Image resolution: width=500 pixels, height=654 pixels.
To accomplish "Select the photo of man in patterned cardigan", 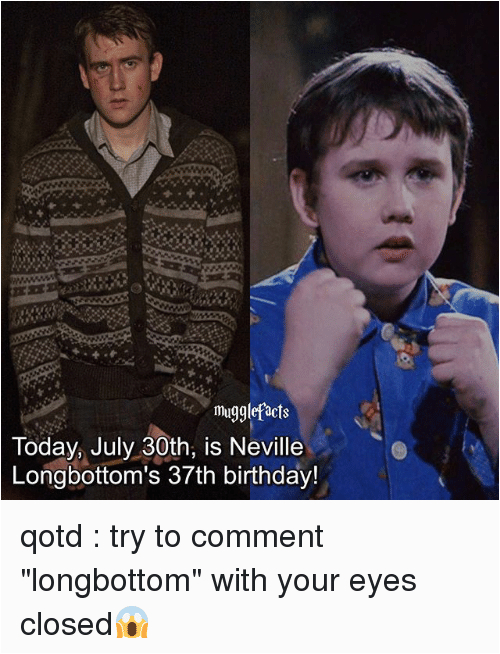I will point(125,250).
